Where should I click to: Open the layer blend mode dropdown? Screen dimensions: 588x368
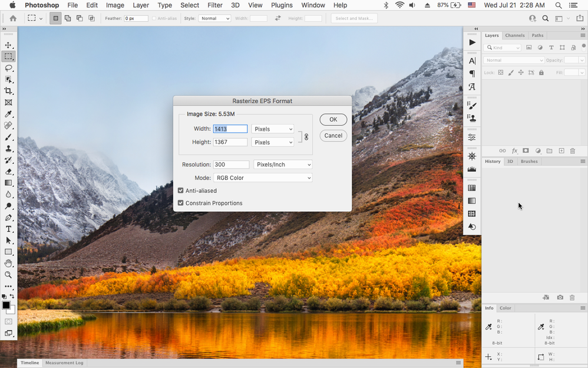point(513,60)
